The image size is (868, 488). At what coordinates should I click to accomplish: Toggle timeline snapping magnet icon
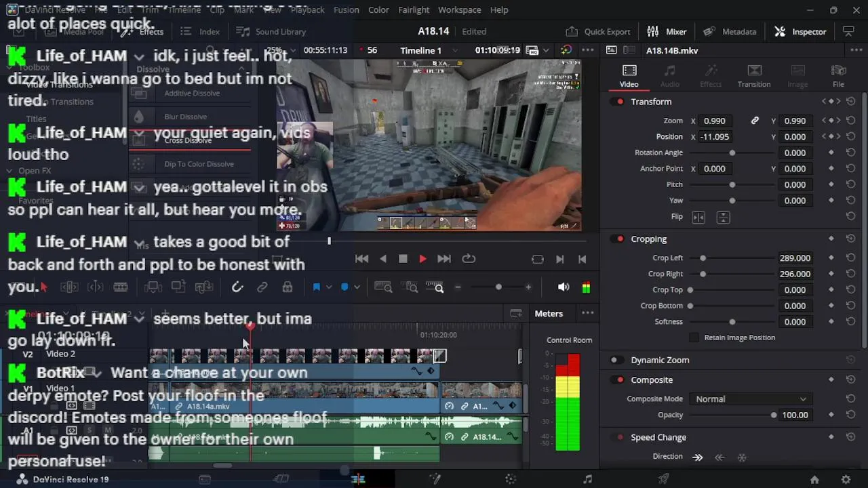[237, 287]
